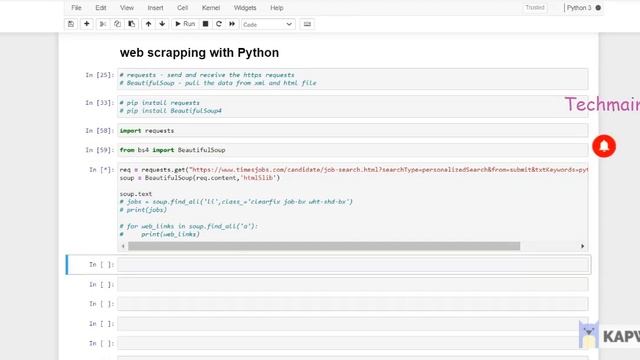Viewport: 640px width, 360px height.
Task: Click into the third empty code cell
Action: [x=353, y=304]
